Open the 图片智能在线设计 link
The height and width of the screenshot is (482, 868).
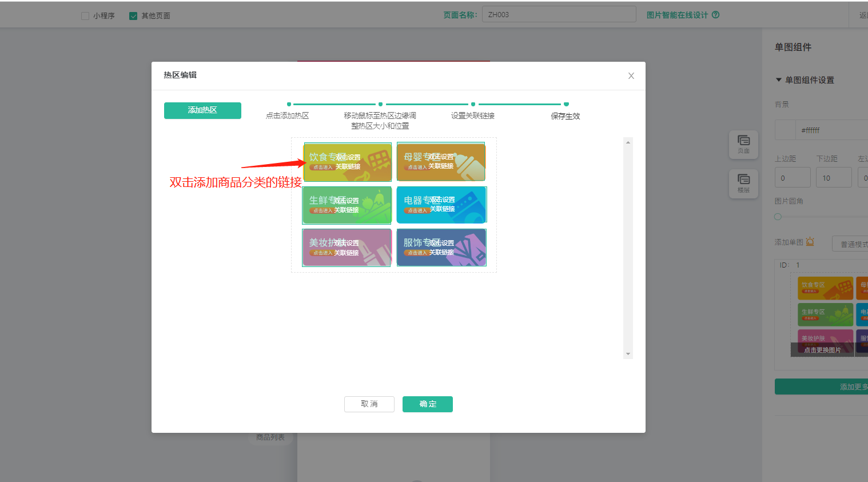click(677, 15)
